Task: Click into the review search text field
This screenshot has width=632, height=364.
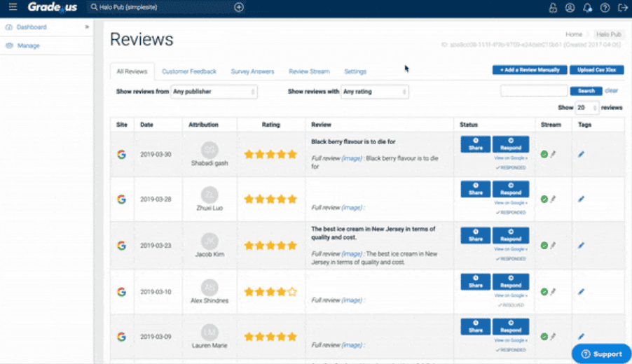Action: tap(534, 91)
